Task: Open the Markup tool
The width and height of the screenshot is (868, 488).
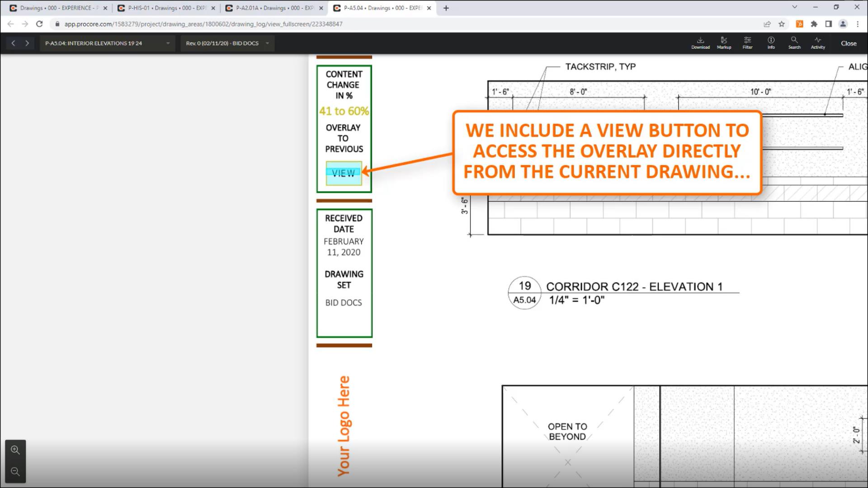Action: (724, 43)
